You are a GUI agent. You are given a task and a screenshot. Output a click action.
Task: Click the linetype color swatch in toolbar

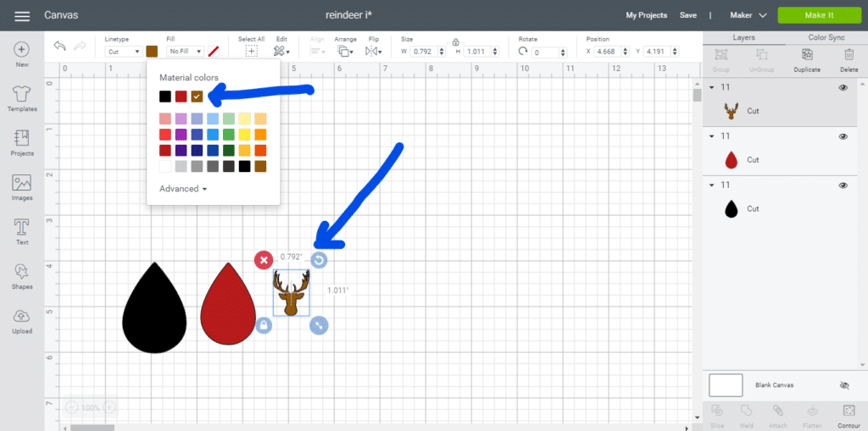[152, 52]
